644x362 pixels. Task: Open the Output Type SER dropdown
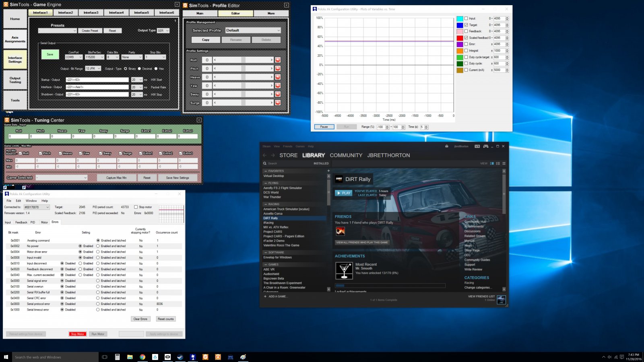[x=163, y=31]
